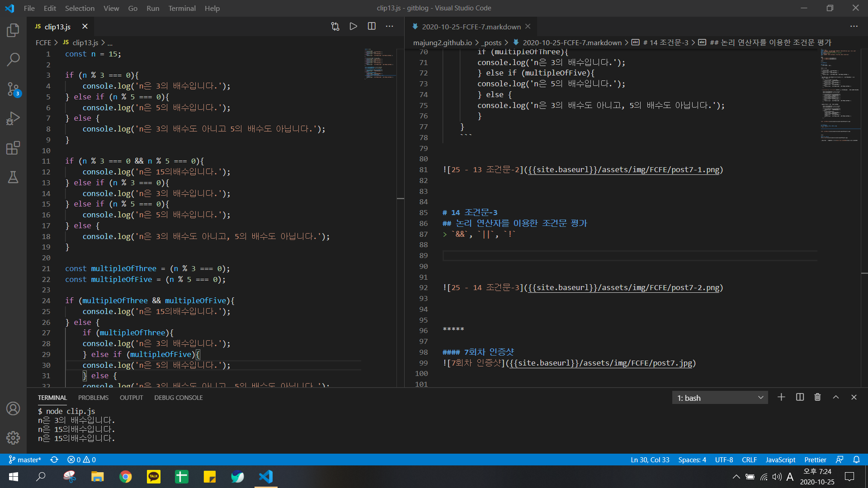Expand FCFE breadcrumb chevron in left editor

pos(56,42)
